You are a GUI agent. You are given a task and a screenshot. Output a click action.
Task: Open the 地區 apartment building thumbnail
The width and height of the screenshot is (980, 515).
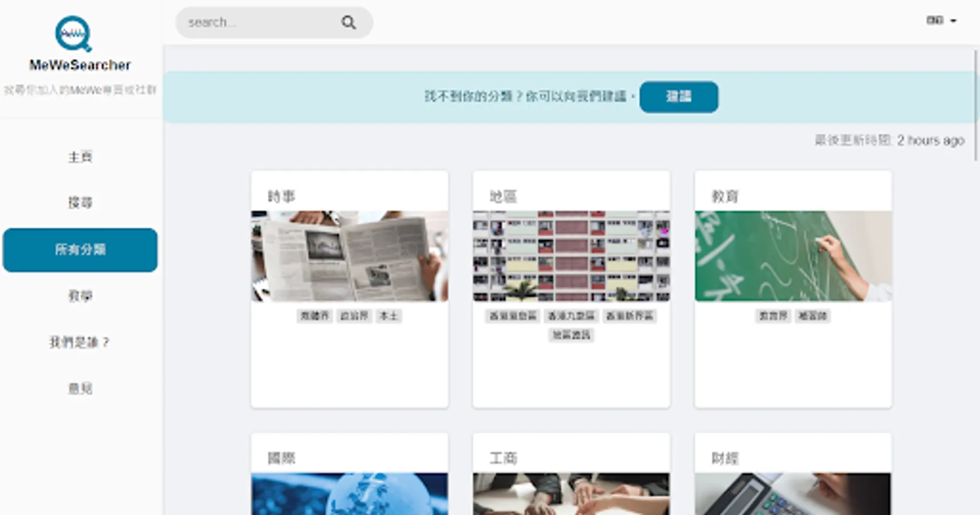pos(572,256)
